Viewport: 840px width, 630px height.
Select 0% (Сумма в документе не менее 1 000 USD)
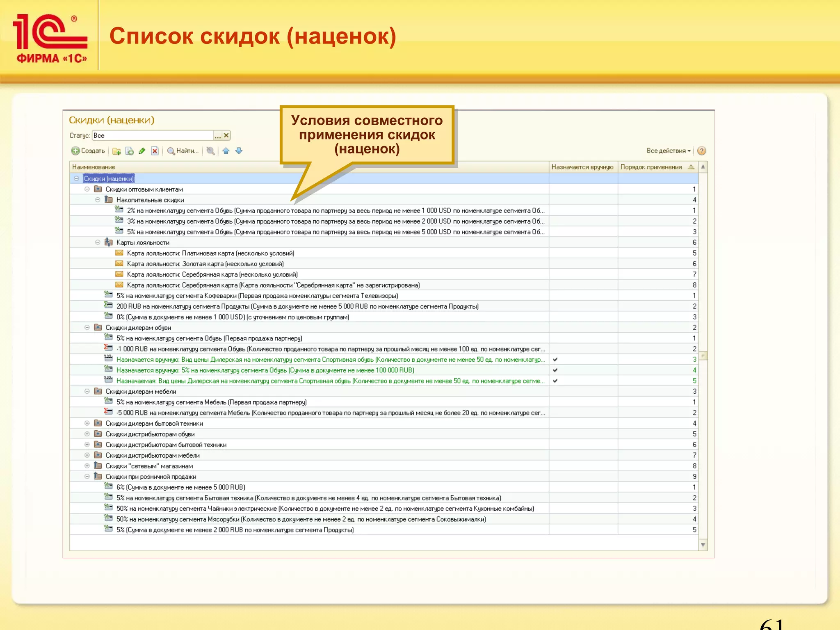384,317
